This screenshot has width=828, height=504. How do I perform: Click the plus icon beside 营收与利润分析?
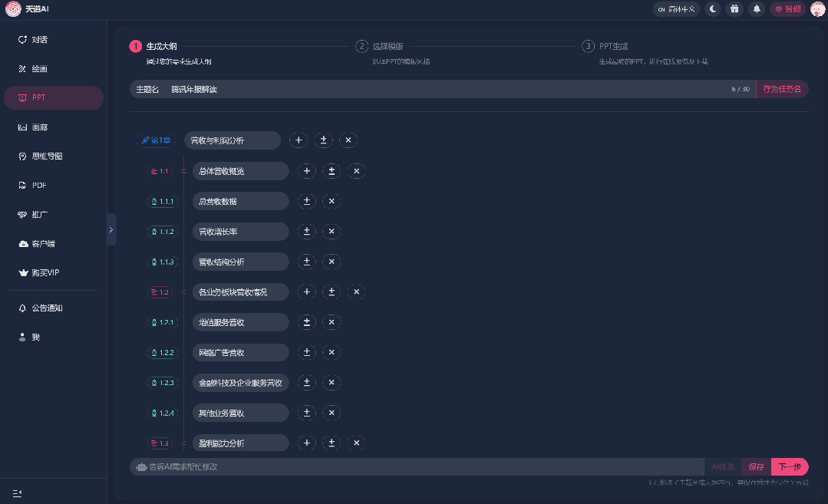[x=299, y=140]
